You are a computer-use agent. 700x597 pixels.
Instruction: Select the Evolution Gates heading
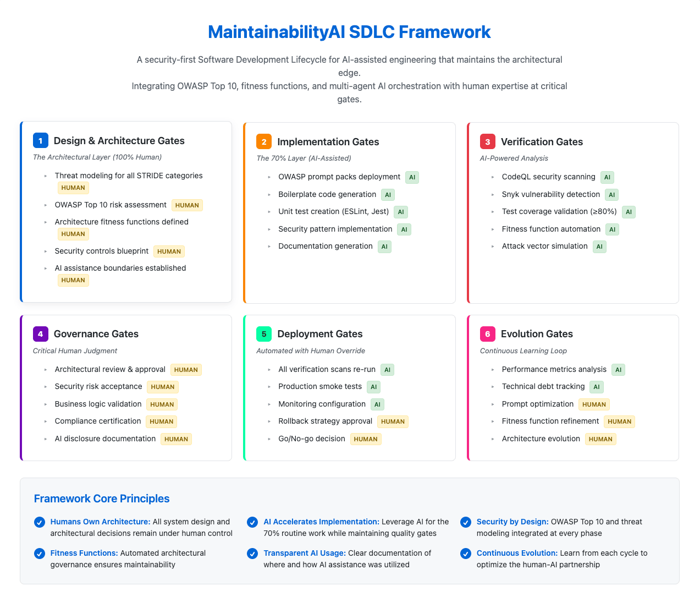tap(537, 334)
